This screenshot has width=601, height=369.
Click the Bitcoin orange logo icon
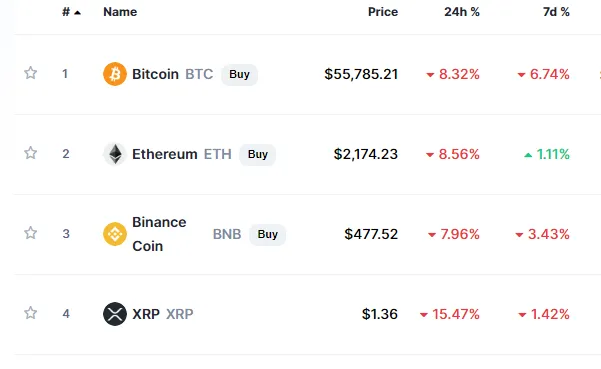115,74
